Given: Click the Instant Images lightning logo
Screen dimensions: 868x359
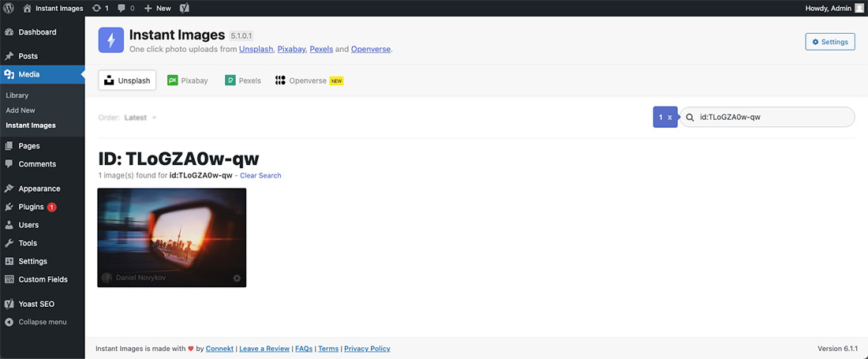Looking at the screenshot, I should 110,40.
